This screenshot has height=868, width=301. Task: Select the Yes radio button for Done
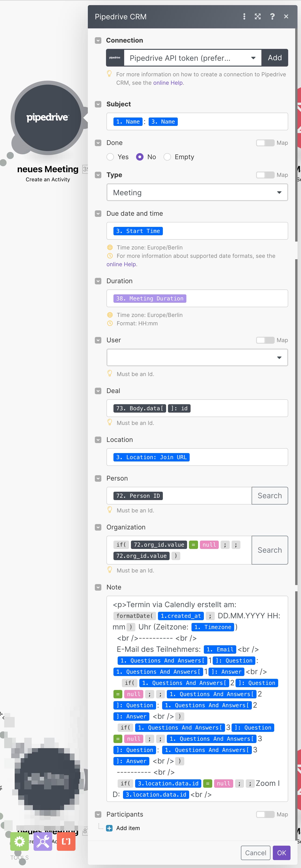pyautogui.click(x=110, y=157)
